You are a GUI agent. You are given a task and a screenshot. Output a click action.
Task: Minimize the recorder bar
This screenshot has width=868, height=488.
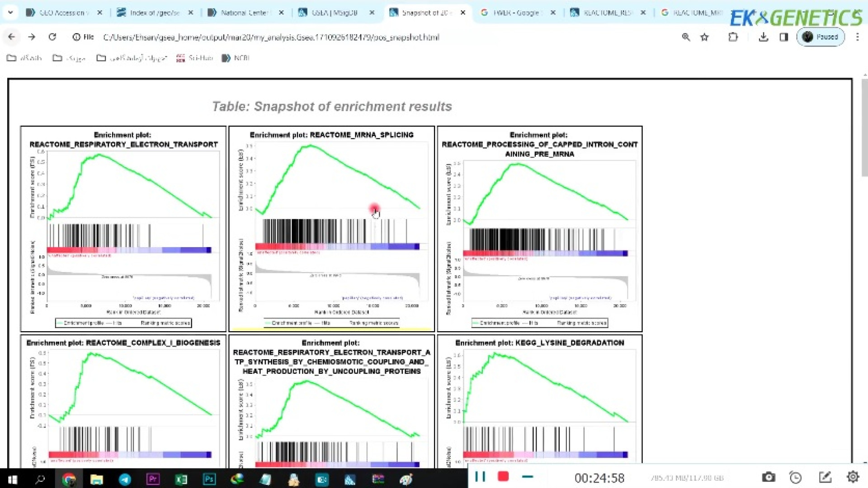[x=527, y=477]
